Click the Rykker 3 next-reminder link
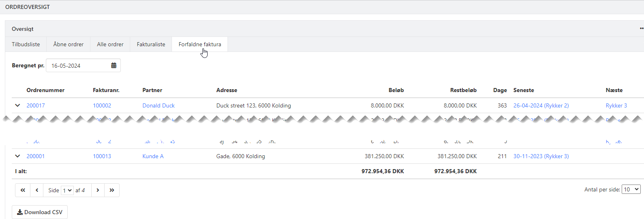Viewport: 644px width, 219px height. [616, 105]
